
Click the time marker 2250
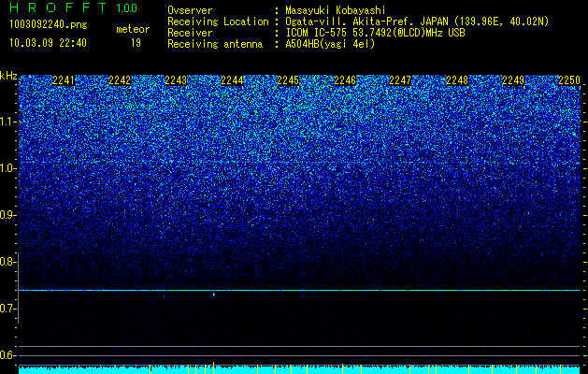569,80
